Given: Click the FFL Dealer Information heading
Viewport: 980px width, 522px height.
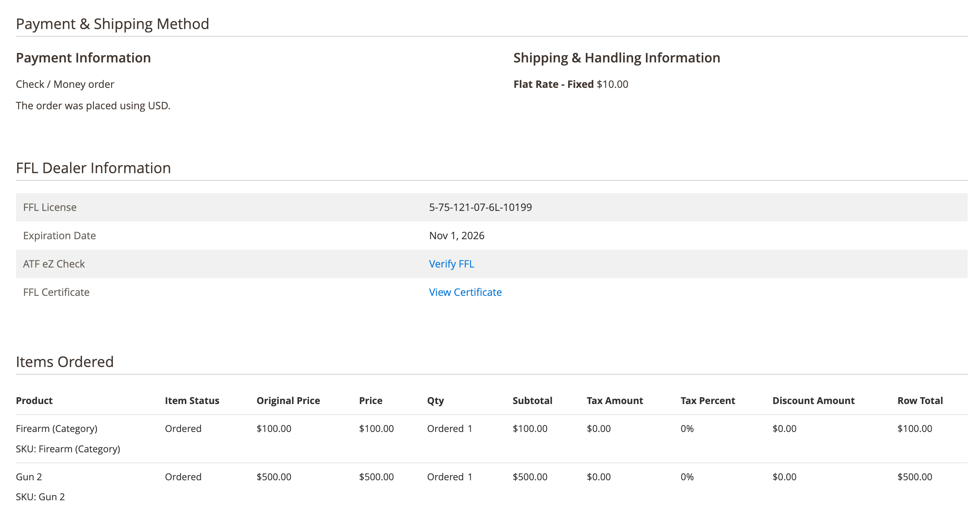Looking at the screenshot, I should (94, 168).
